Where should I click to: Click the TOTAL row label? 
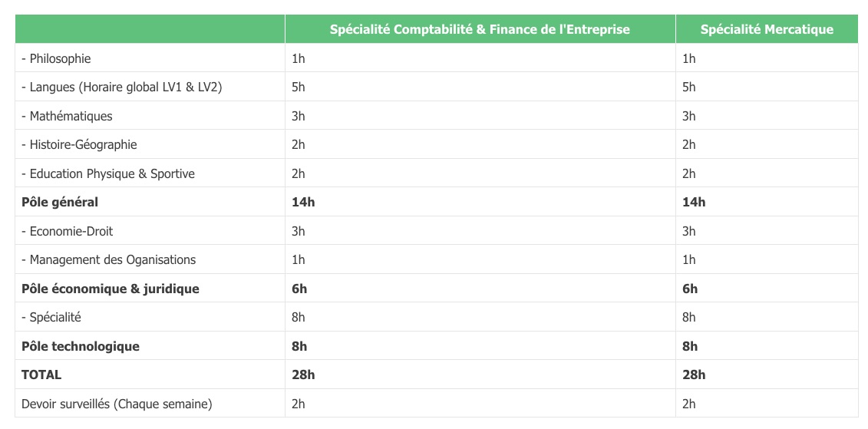[41, 375]
